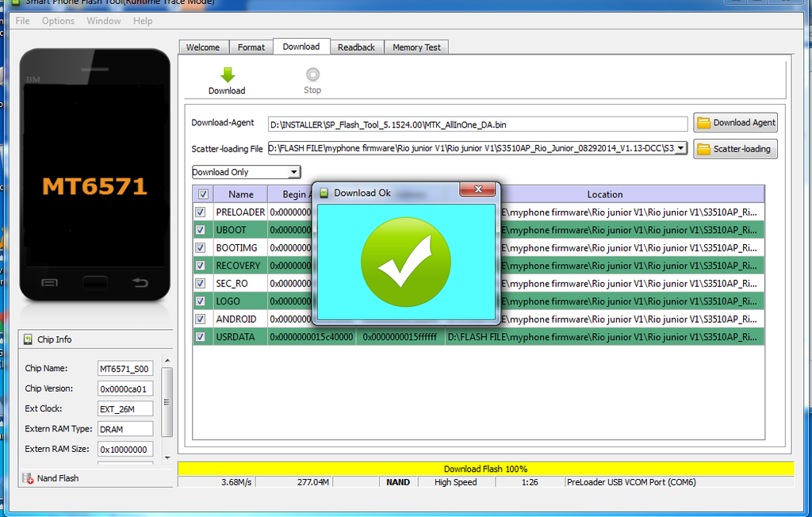Switch to the Welcome tab
Image resolution: width=812 pixels, height=517 pixels.
click(x=203, y=47)
